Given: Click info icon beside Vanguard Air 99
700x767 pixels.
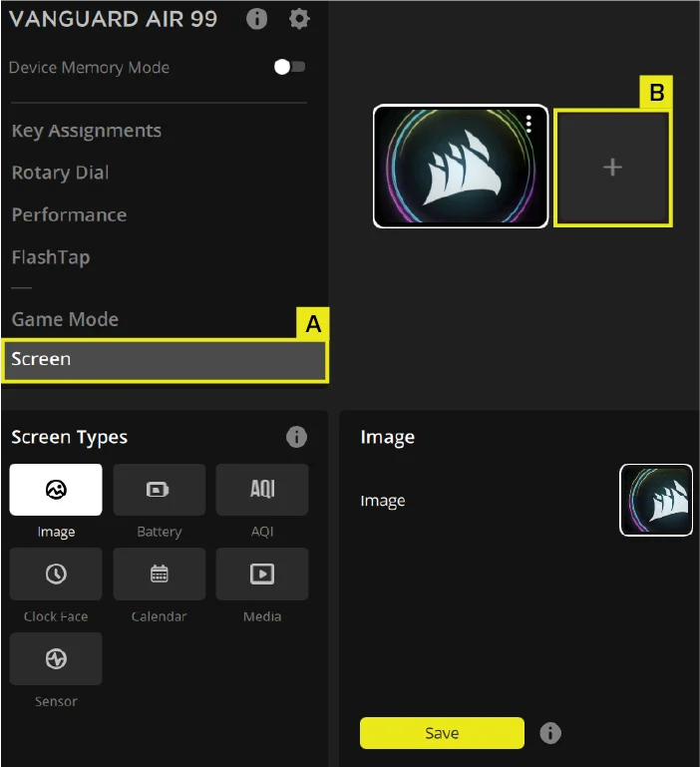Looking at the screenshot, I should point(256,19).
